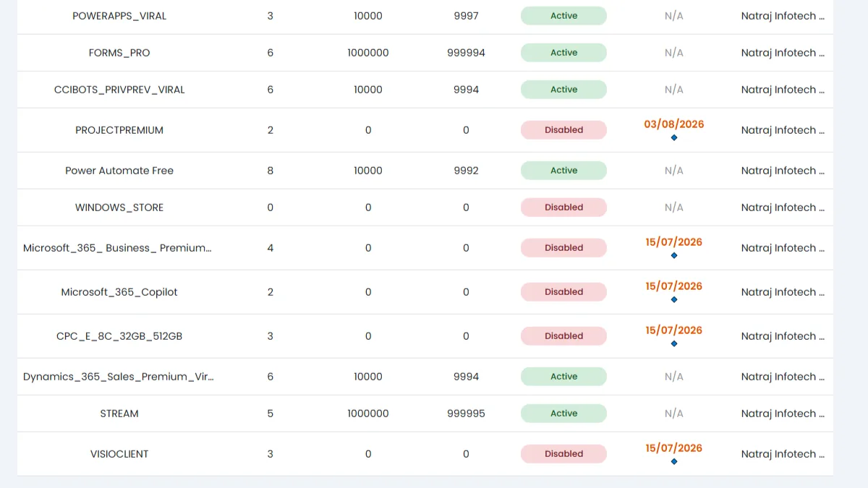Click diamond icon in CPC_E_8C_32GB_512GB row
868x488 pixels.
674,343
